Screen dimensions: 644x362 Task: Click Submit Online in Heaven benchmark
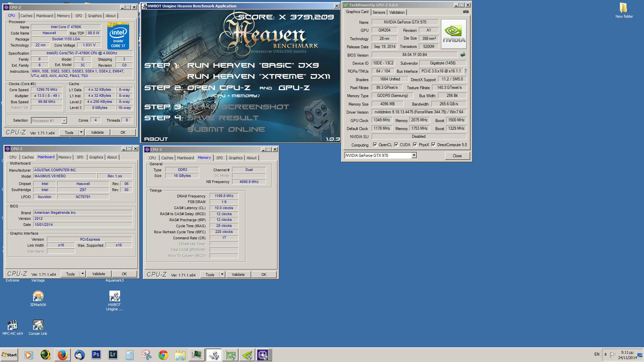point(226,129)
